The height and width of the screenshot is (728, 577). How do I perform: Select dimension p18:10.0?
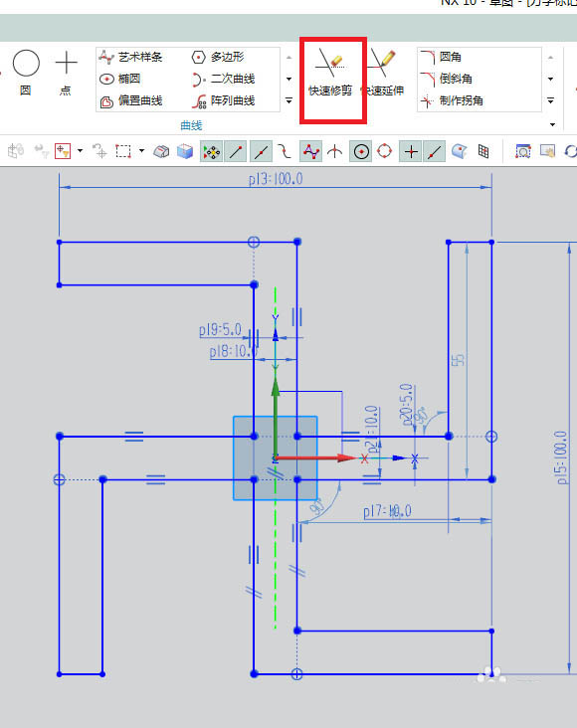[x=233, y=351]
